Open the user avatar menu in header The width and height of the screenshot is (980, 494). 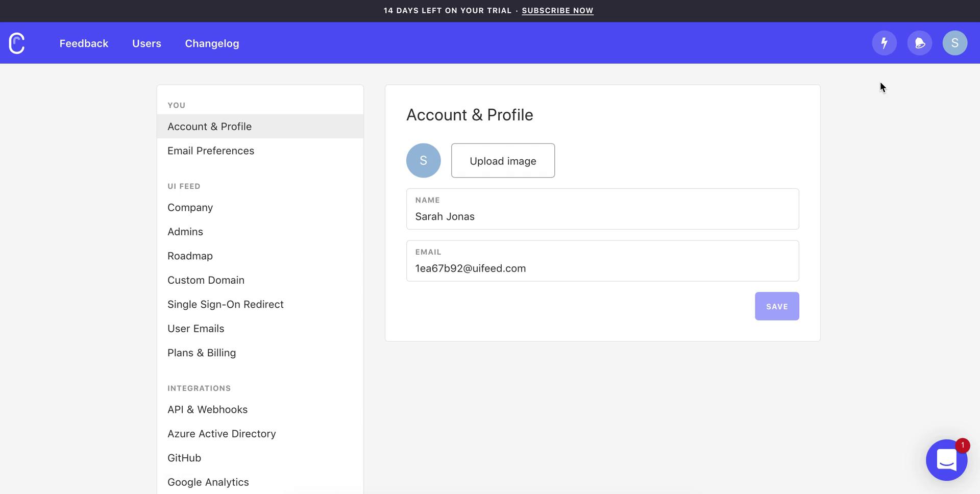pyautogui.click(x=954, y=43)
